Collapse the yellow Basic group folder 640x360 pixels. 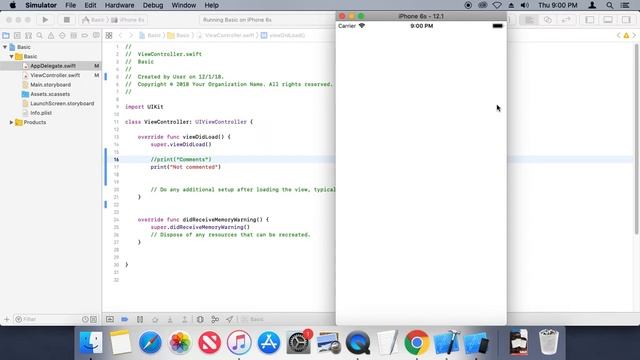[x=11, y=56]
